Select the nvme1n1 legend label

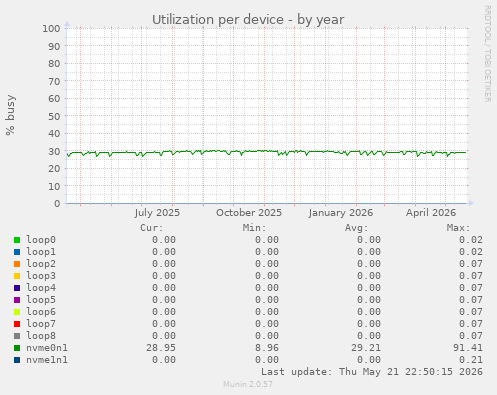point(47,360)
